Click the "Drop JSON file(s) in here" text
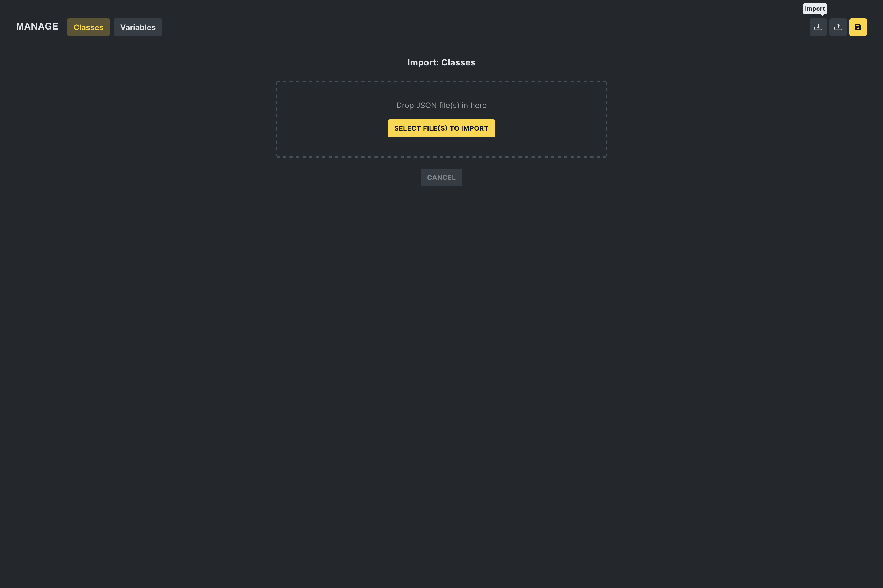This screenshot has height=588, width=883. click(x=441, y=105)
